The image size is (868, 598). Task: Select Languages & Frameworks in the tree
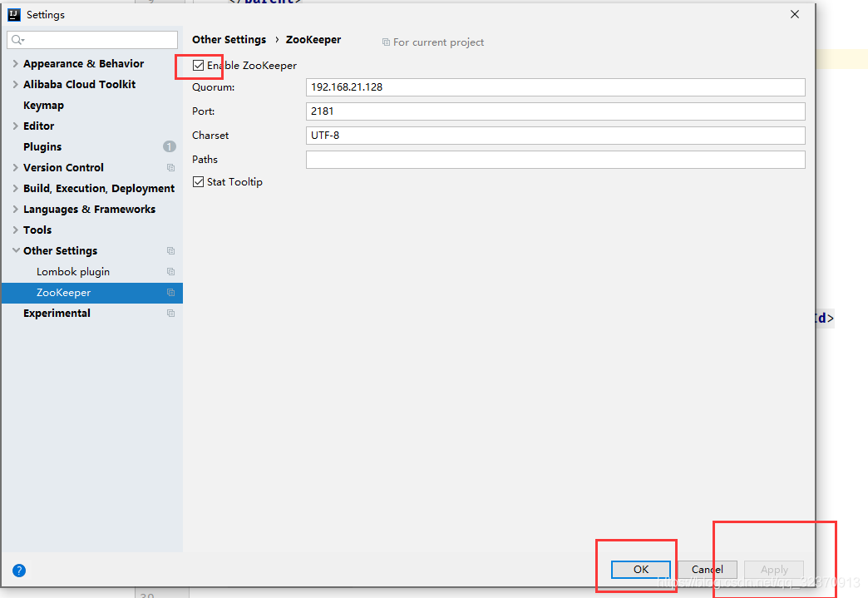click(x=89, y=210)
